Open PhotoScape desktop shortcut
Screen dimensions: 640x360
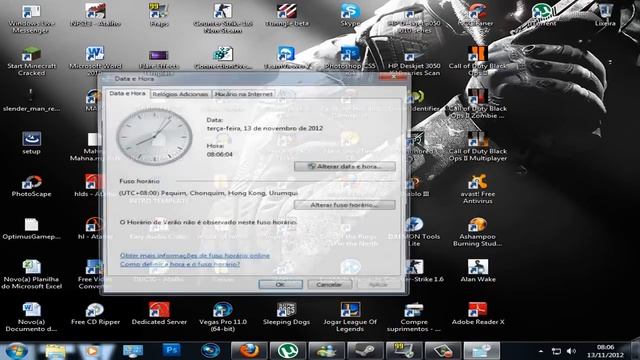pos(31,186)
